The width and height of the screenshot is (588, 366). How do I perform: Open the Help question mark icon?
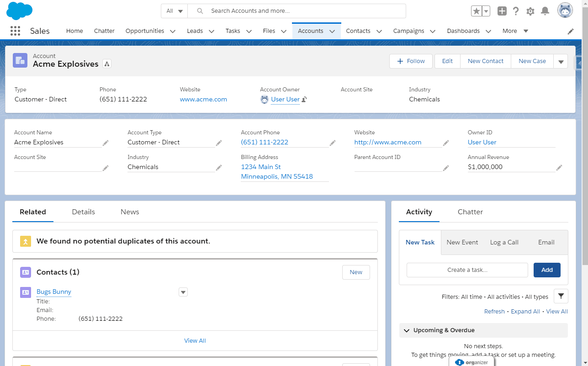pos(516,11)
